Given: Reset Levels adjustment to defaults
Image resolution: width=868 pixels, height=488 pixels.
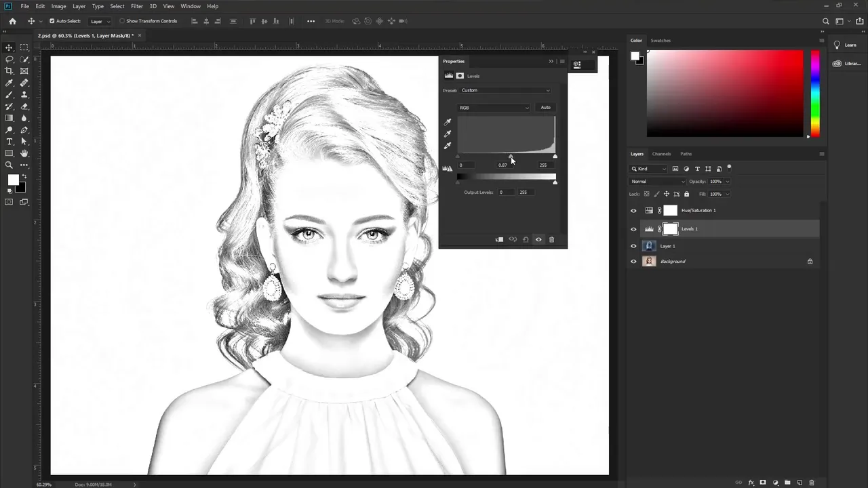Looking at the screenshot, I should click(526, 239).
